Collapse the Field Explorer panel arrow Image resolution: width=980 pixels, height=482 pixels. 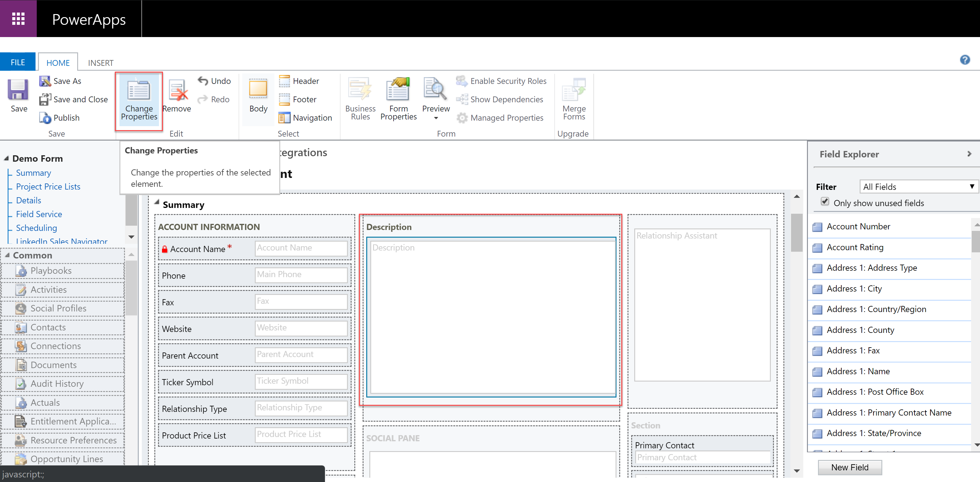click(x=969, y=154)
